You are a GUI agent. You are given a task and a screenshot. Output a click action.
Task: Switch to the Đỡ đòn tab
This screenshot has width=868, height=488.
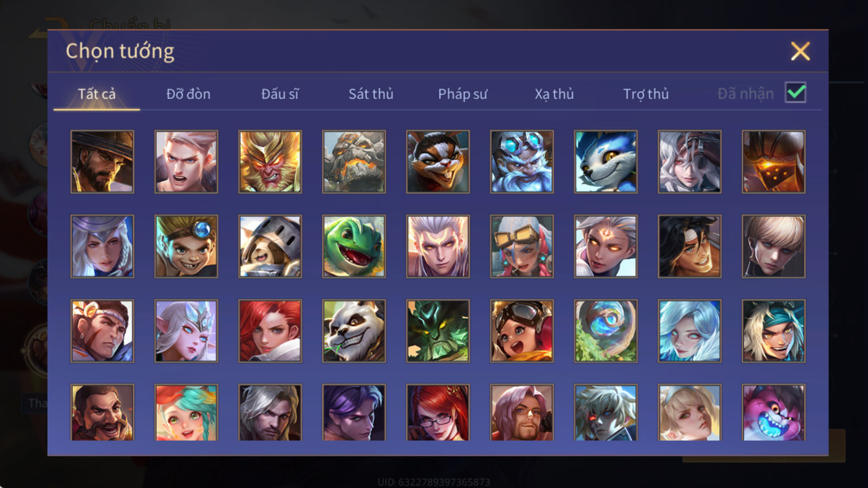pos(188,94)
